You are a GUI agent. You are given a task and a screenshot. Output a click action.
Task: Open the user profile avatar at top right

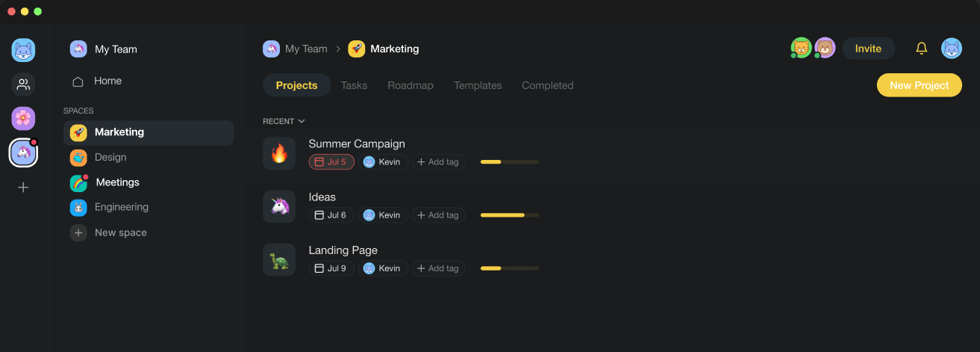click(x=951, y=49)
